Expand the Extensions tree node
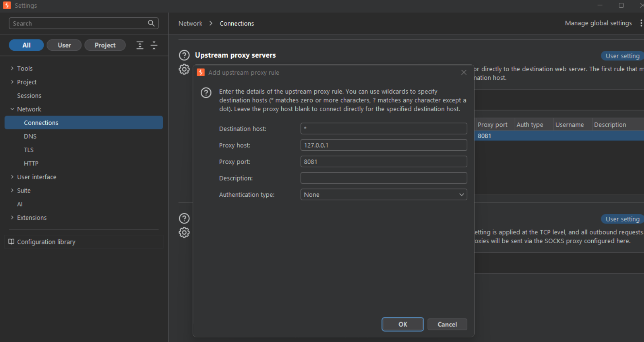This screenshot has height=342, width=644. click(x=12, y=217)
